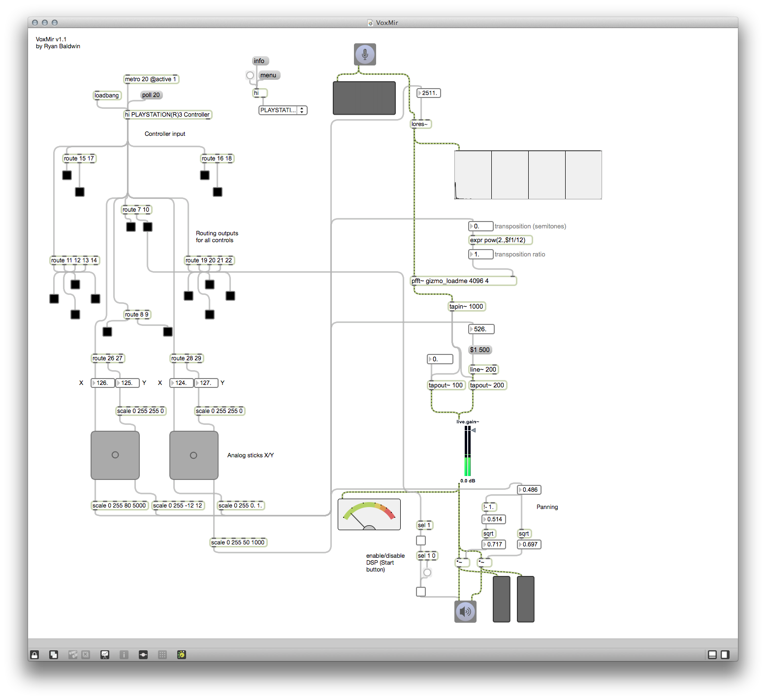Open the inspector with the i icon
The image size is (766, 700).
pyautogui.click(x=124, y=654)
